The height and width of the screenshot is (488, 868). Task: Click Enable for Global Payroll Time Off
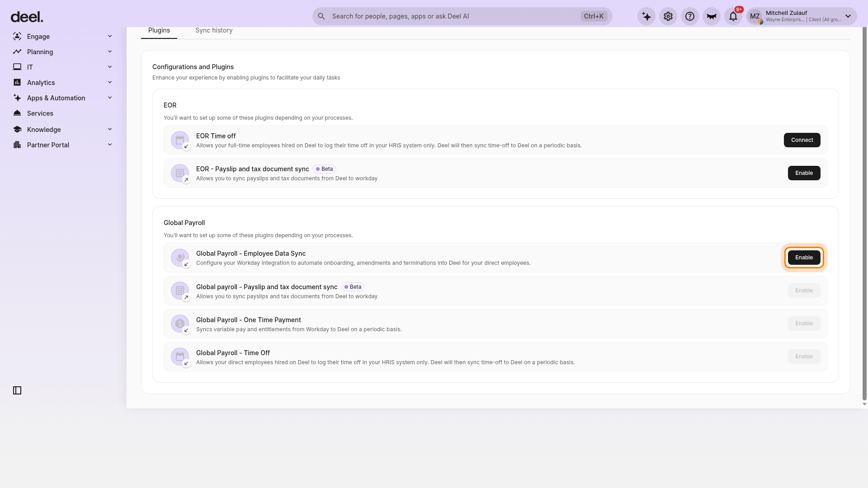(x=804, y=357)
